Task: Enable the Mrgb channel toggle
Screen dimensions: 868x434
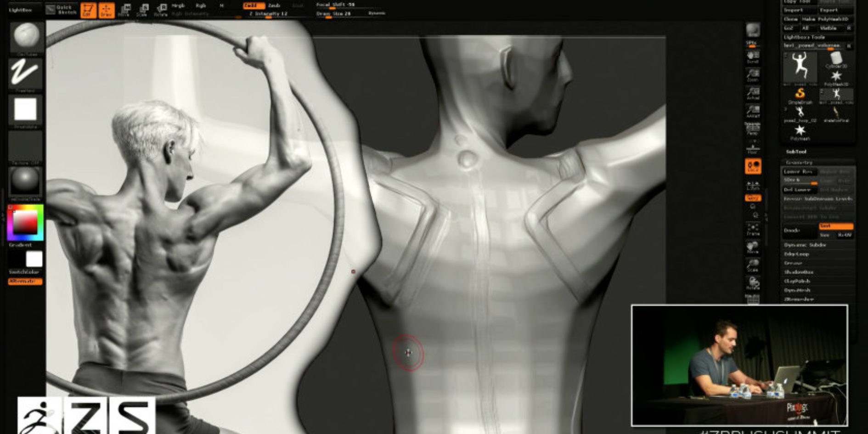Action: [x=178, y=6]
